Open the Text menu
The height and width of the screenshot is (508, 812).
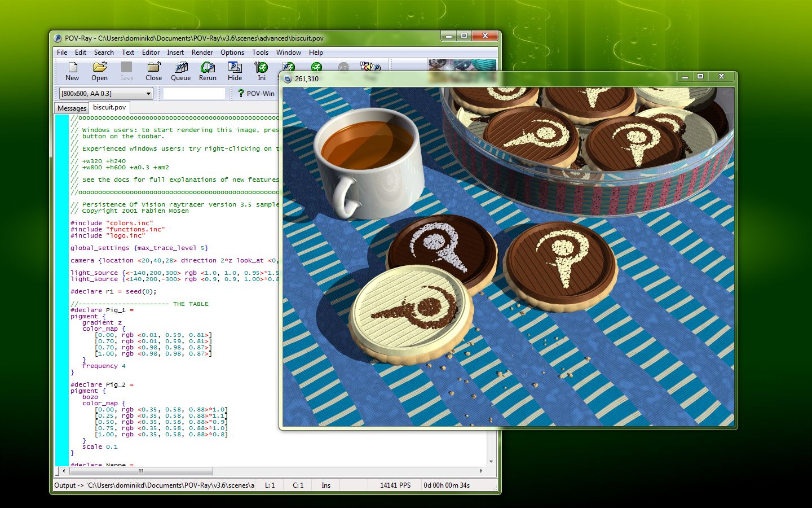click(128, 52)
